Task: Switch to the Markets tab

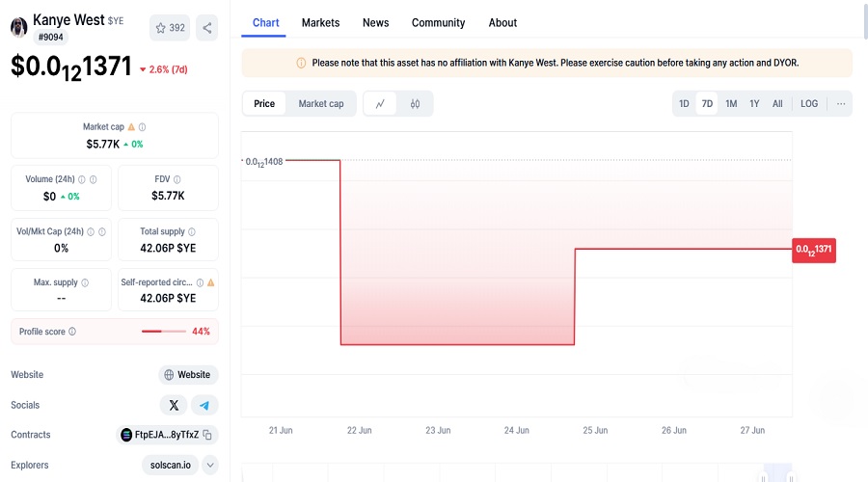Action: point(320,22)
